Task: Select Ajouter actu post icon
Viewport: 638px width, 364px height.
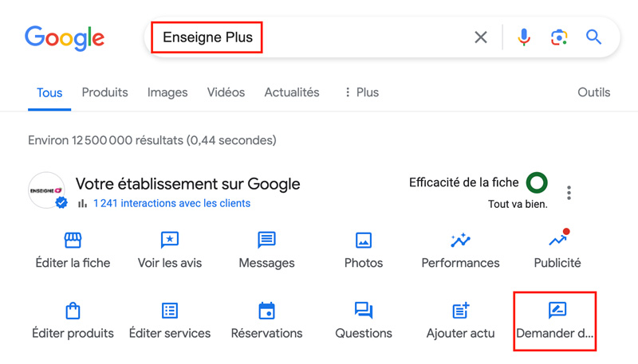Action: point(461,311)
